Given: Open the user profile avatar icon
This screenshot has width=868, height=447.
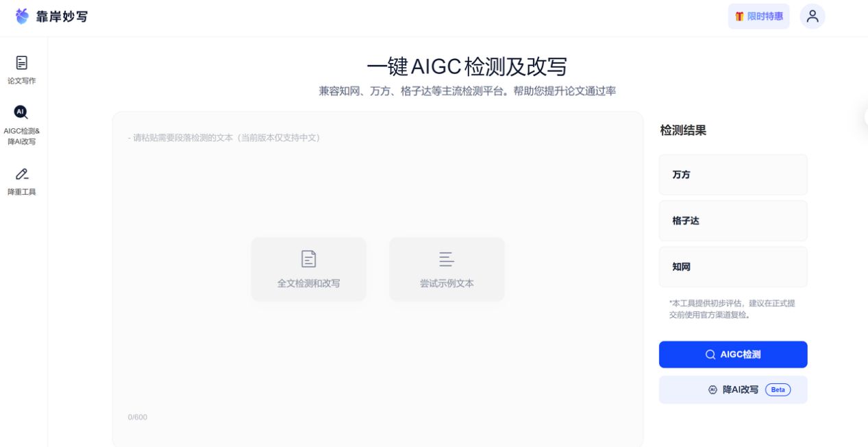Looking at the screenshot, I should [813, 16].
